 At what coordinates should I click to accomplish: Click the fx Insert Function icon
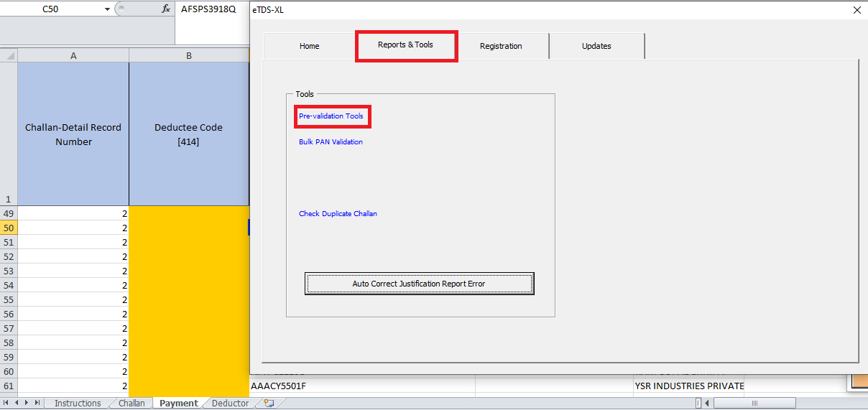tap(166, 9)
